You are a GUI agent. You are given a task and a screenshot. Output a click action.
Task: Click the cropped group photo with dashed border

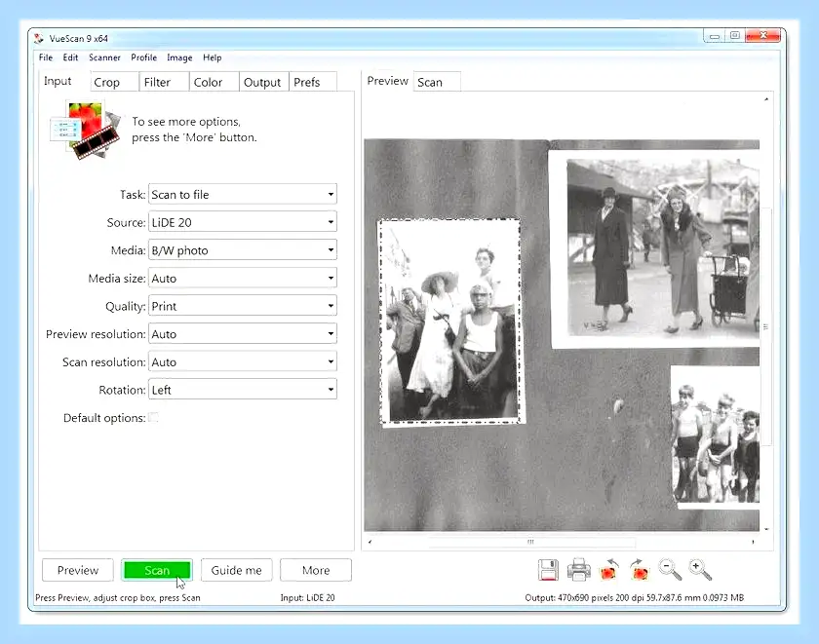tap(449, 321)
